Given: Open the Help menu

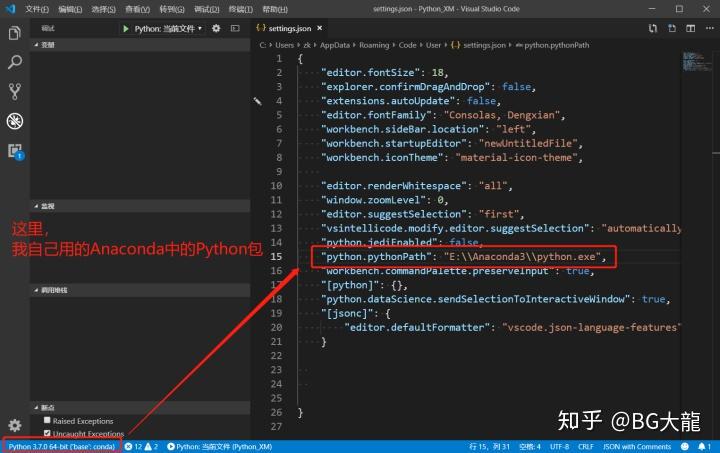Looking at the screenshot, I should pyautogui.click(x=275, y=9).
